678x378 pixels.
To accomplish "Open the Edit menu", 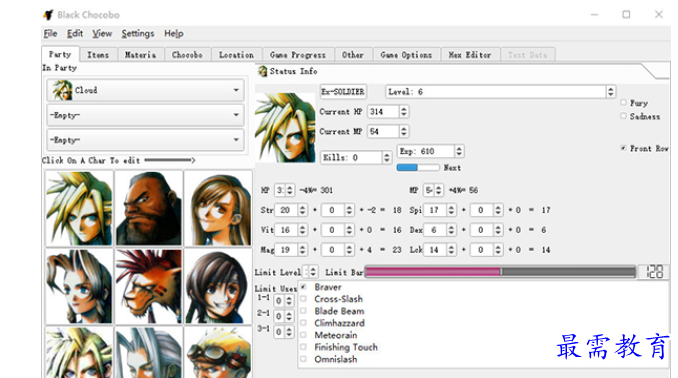I will (74, 34).
